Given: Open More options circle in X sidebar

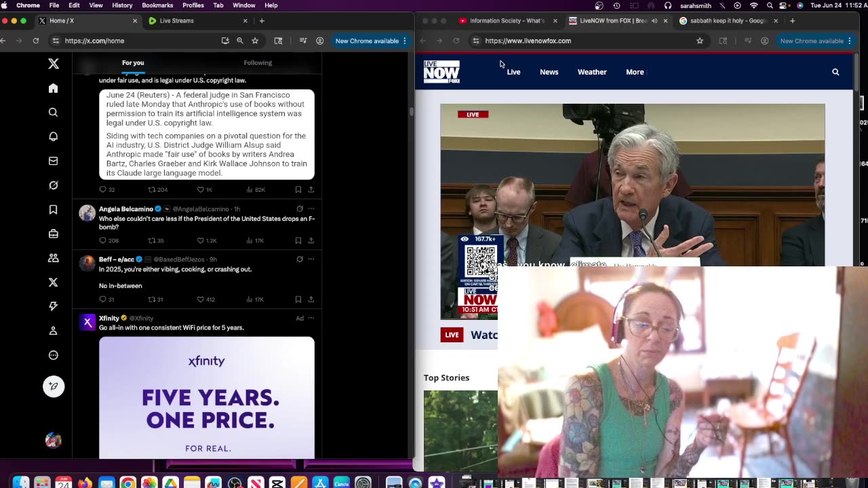Looking at the screenshot, I should [x=54, y=355].
